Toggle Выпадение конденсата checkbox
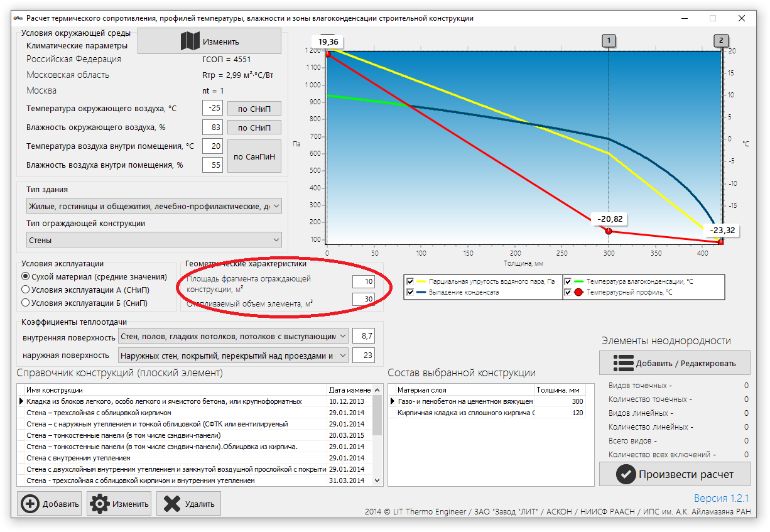770x532 pixels. pos(411,293)
